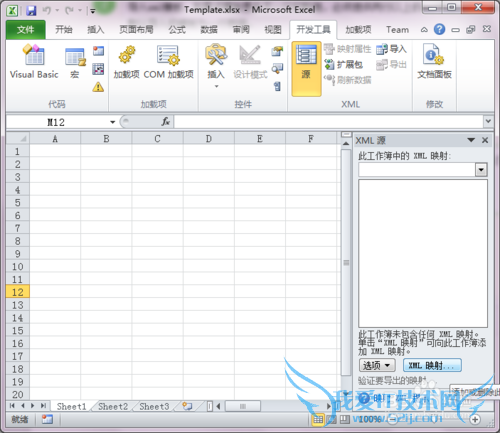
Task: Expand the Name Box dropdown arrow
Action: coord(113,122)
